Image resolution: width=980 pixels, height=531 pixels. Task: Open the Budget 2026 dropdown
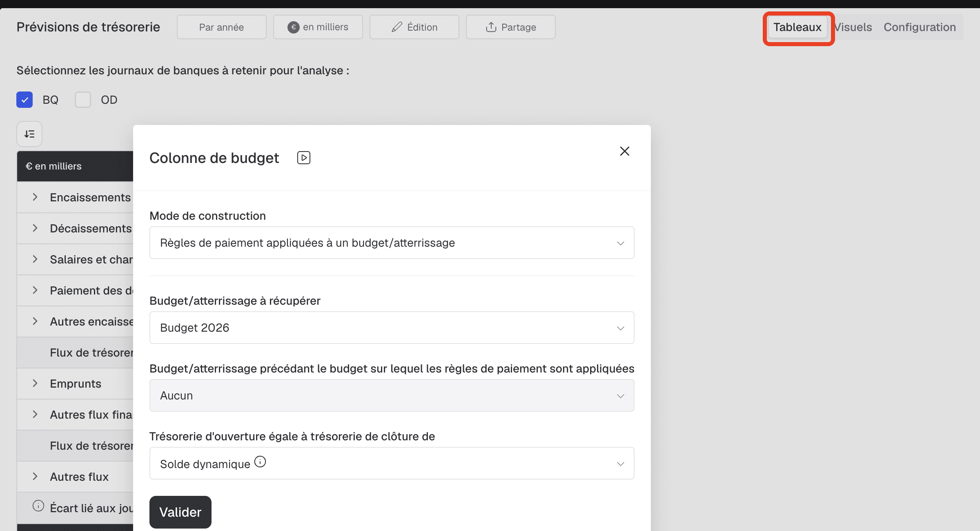click(x=392, y=328)
